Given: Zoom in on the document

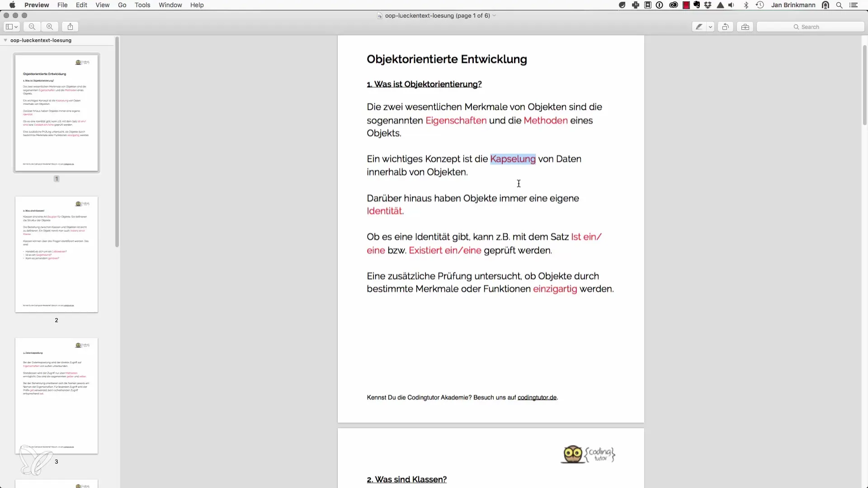Looking at the screenshot, I should [x=50, y=27].
